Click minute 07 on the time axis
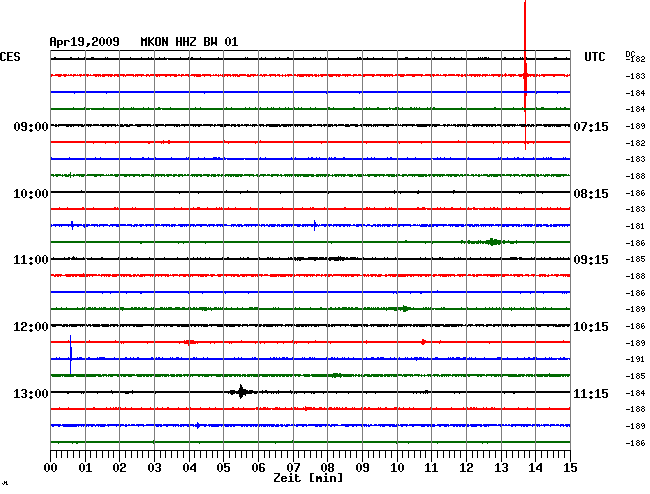 (293, 468)
